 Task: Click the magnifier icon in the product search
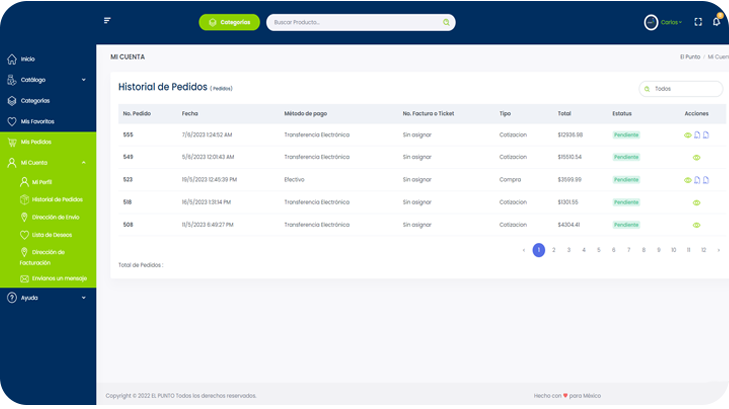pos(446,22)
